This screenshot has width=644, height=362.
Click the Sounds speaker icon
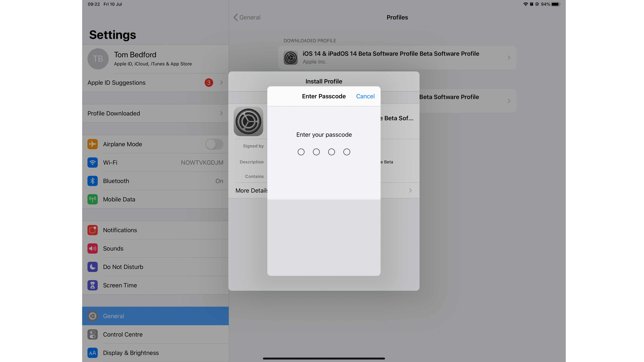pyautogui.click(x=93, y=249)
